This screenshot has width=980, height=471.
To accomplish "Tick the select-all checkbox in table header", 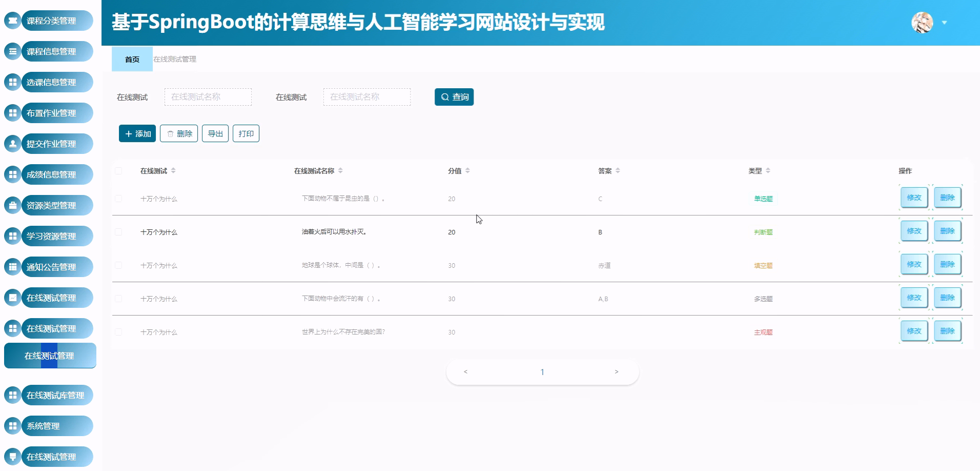I will click(118, 171).
